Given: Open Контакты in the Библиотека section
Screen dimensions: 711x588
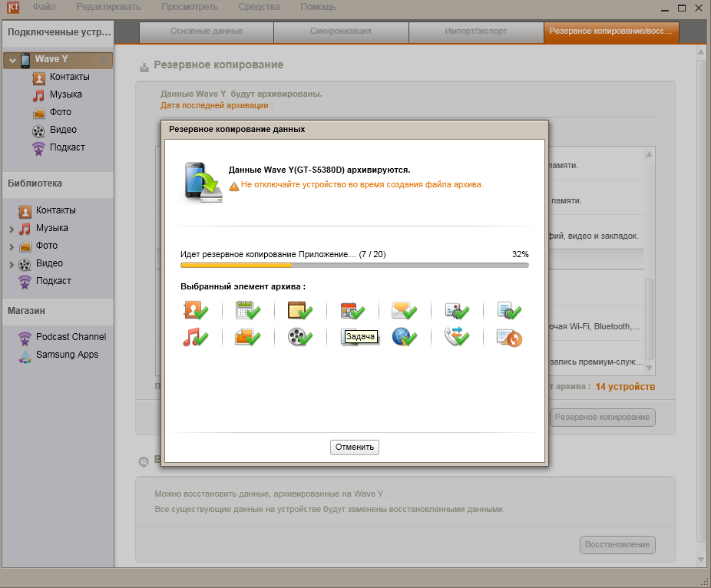Looking at the screenshot, I should (56, 210).
